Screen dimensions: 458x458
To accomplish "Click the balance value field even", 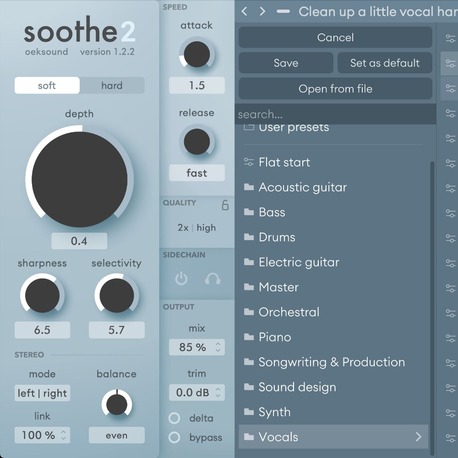I will click(116, 435).
